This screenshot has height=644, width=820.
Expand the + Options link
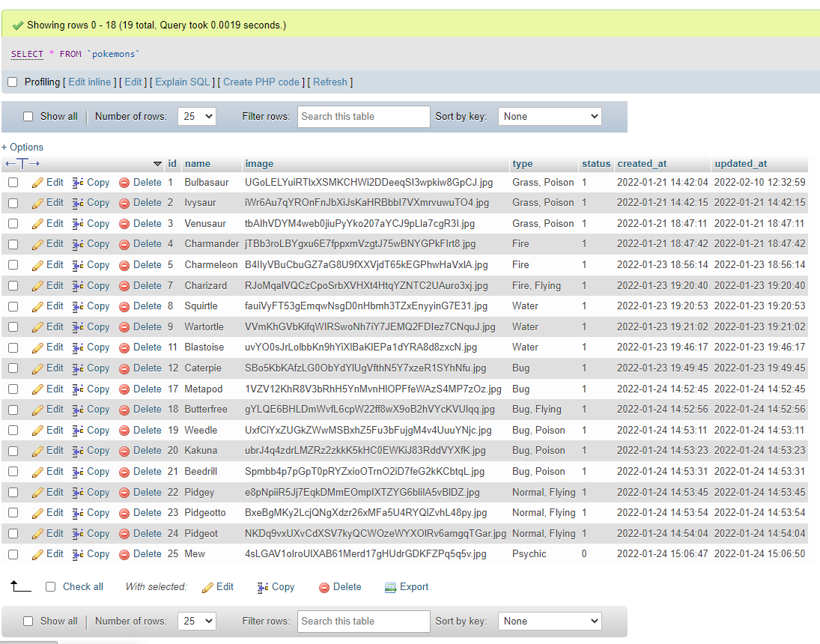click(x=22, y=148)
